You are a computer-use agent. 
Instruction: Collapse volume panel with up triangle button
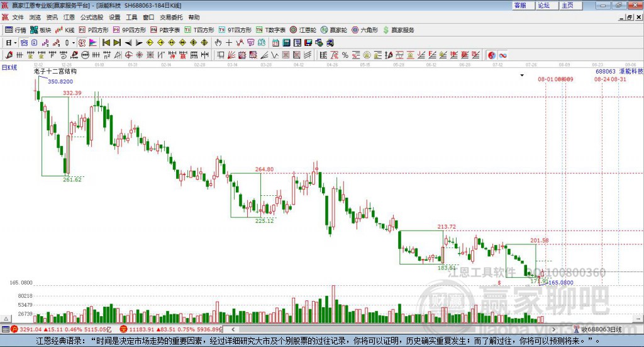6,319
